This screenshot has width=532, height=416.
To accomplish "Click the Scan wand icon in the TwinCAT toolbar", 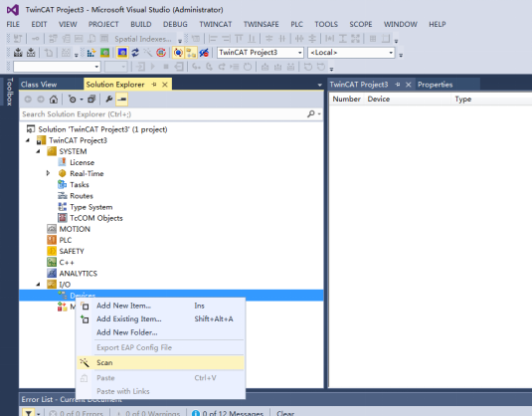I will click(x=148, y=53).
